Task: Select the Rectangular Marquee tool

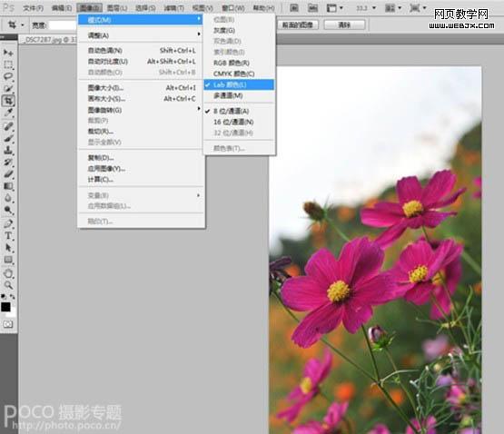Action: pyautogui.click(x=8, y=64)
